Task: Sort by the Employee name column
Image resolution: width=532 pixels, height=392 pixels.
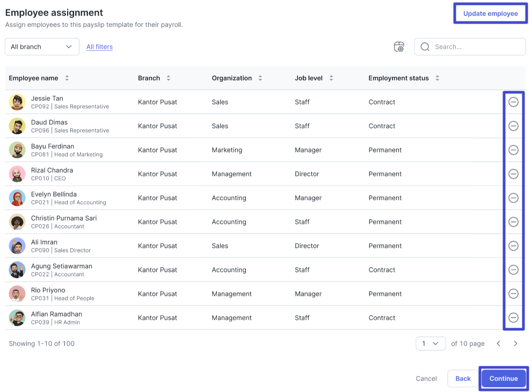Action: pos(67,78)
